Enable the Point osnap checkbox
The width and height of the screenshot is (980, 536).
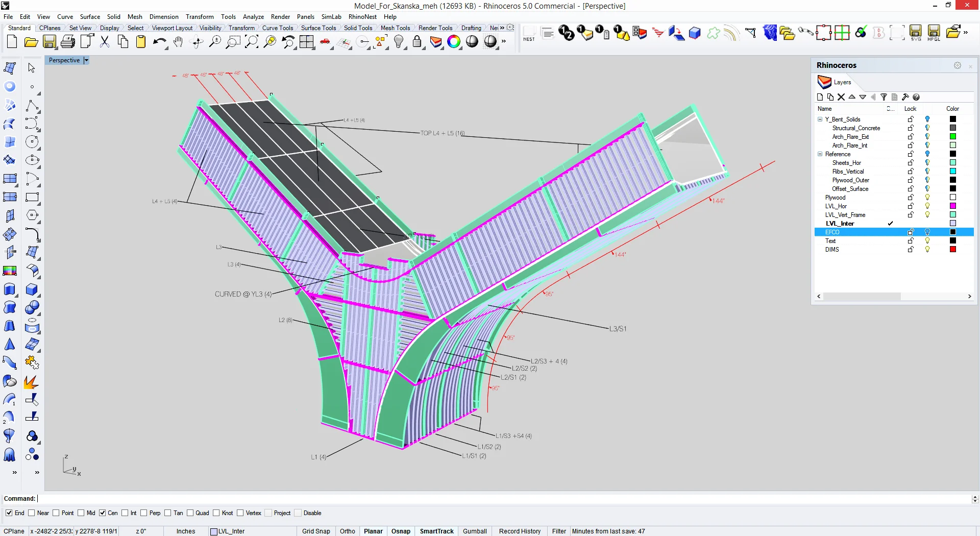(x=56, y=513)
